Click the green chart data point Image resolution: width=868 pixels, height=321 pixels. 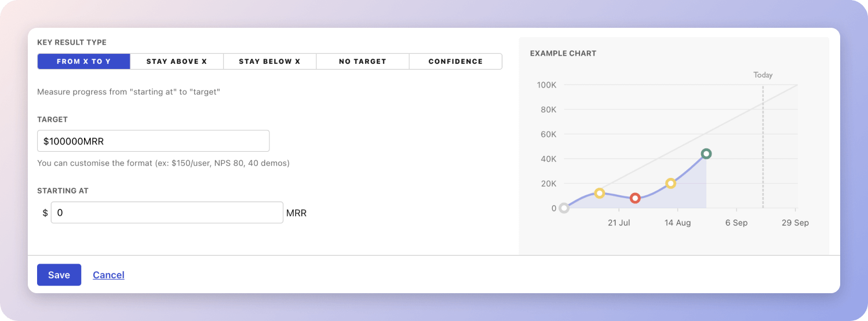[x=706, y=154]
